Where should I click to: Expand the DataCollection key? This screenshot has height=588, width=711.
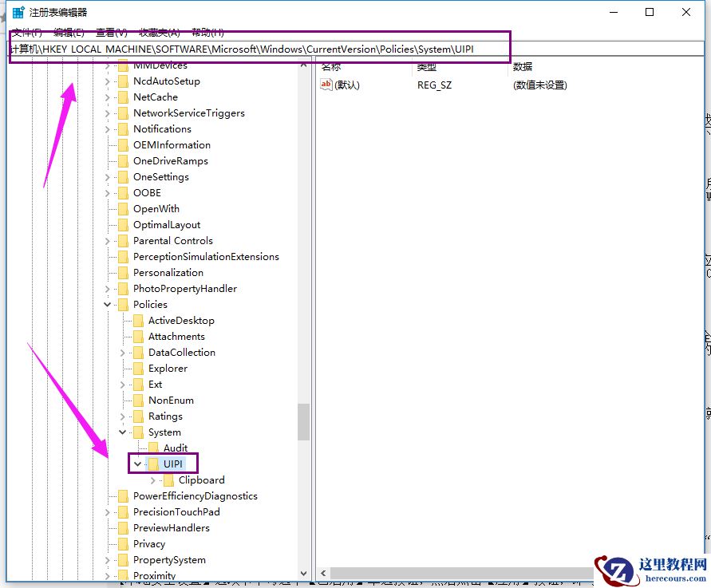click(x=120, y=352)
